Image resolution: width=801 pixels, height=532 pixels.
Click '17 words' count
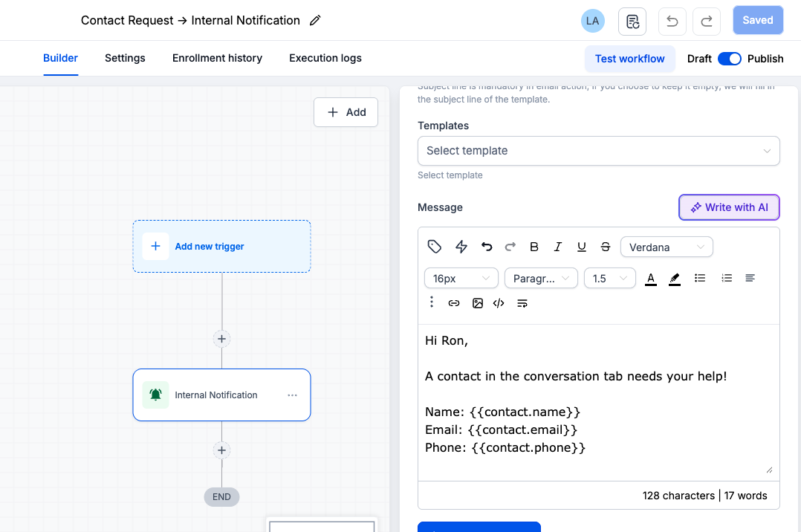coord(745,496)
